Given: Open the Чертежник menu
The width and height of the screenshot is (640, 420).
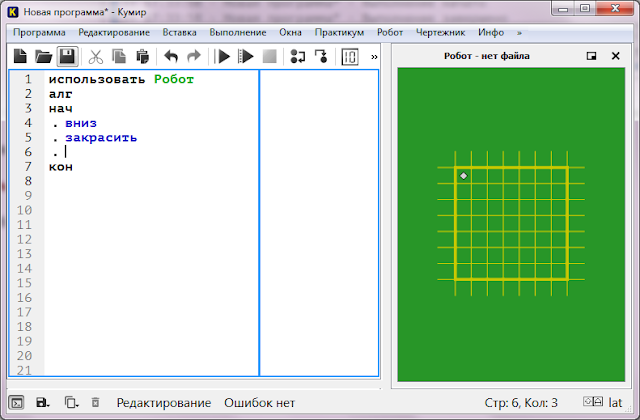Looking at the screenshot, I should (x=440, y=32).
